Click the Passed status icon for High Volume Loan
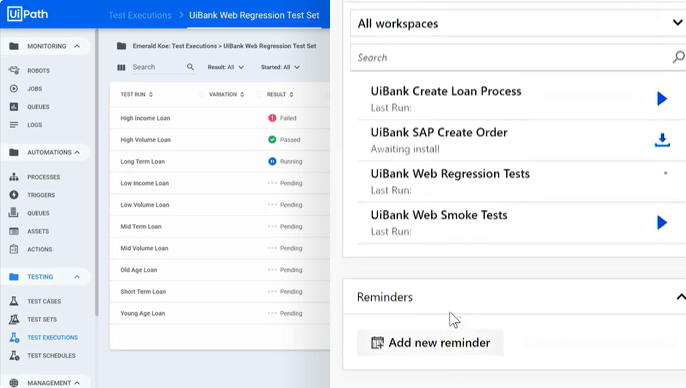 (272, 140)
